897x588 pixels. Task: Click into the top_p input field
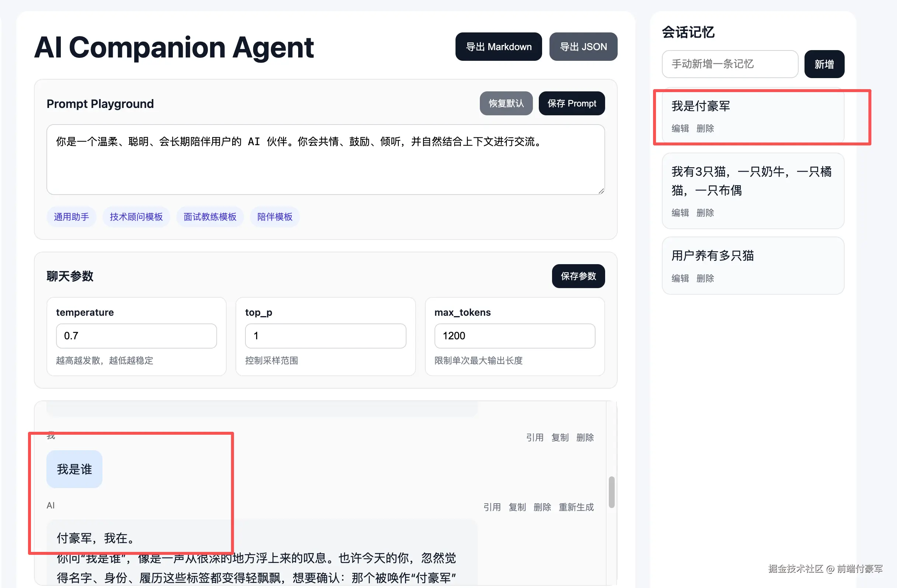(x=325, y=336)
